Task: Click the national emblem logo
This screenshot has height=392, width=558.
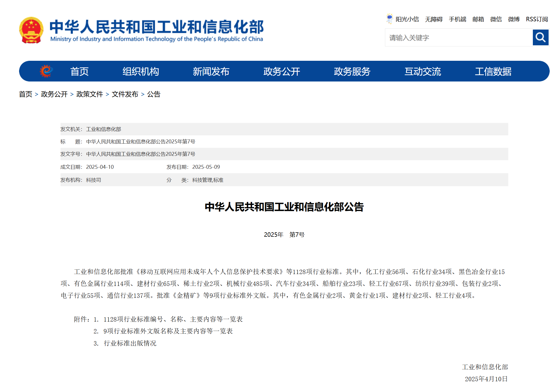Action: coord(31,30)
